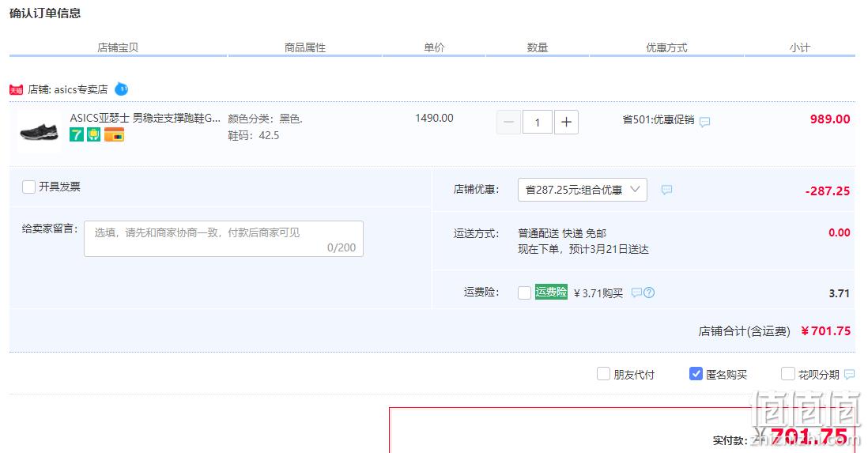Click the store total ¥701.75
The height and width of the screenshot is (453, 868).
(825, 331)
